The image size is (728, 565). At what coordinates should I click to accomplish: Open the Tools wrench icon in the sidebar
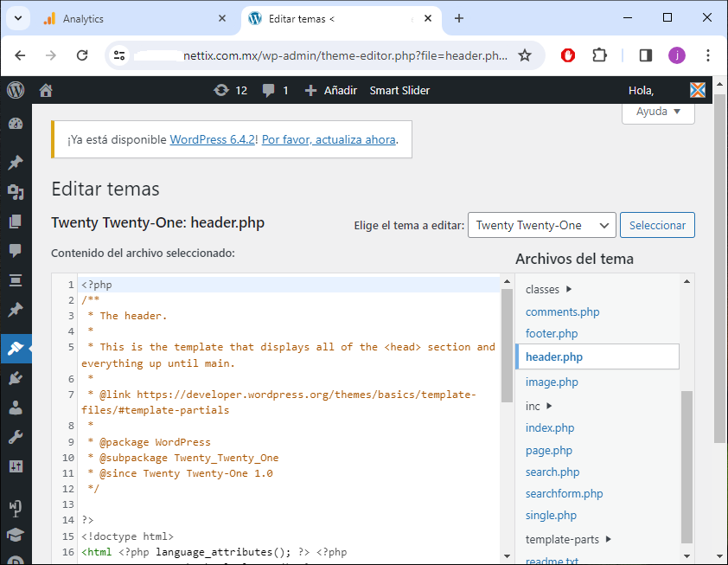[x=15, y=437]
